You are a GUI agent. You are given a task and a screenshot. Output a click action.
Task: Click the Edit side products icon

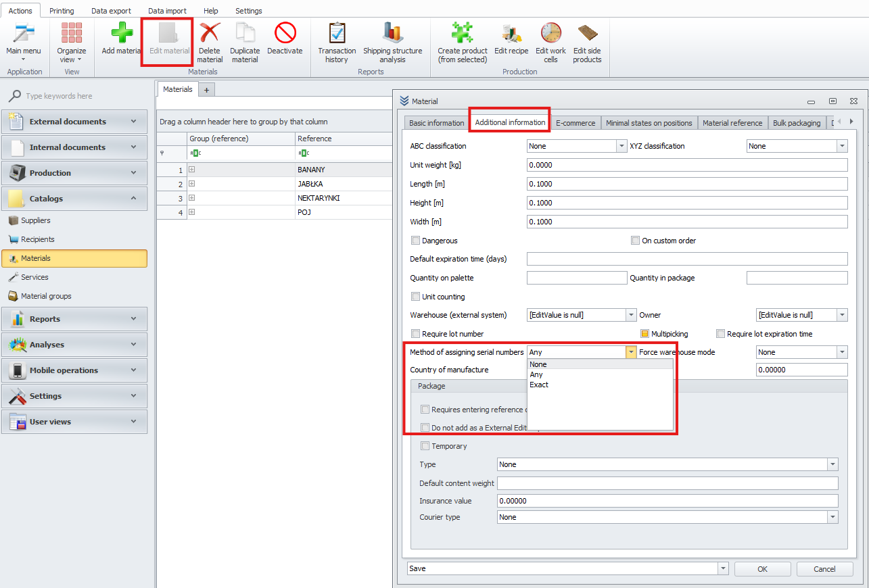click(587, 34)
